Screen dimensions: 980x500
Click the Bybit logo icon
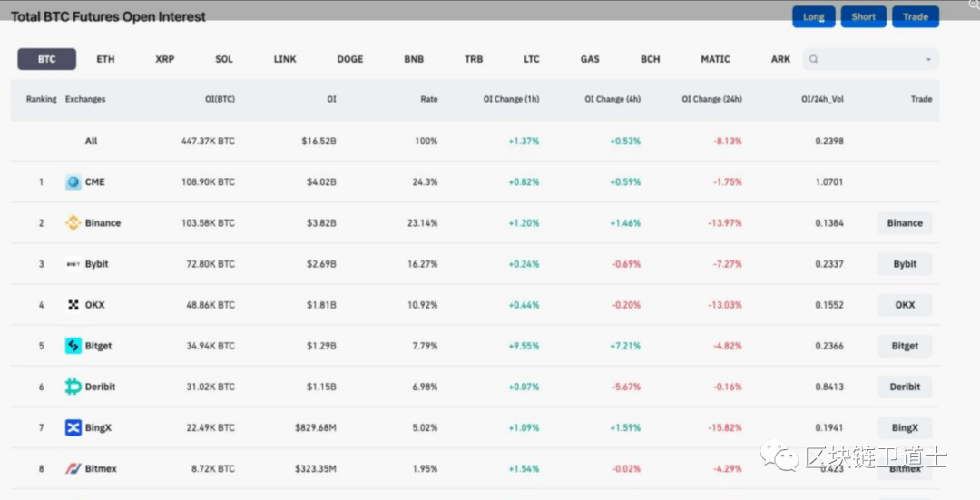(x=73, y=264)
